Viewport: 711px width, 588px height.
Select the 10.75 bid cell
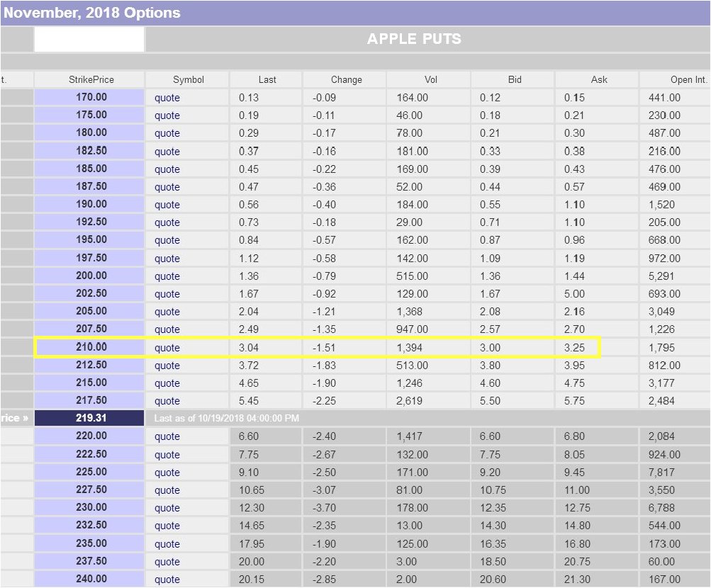513,490
